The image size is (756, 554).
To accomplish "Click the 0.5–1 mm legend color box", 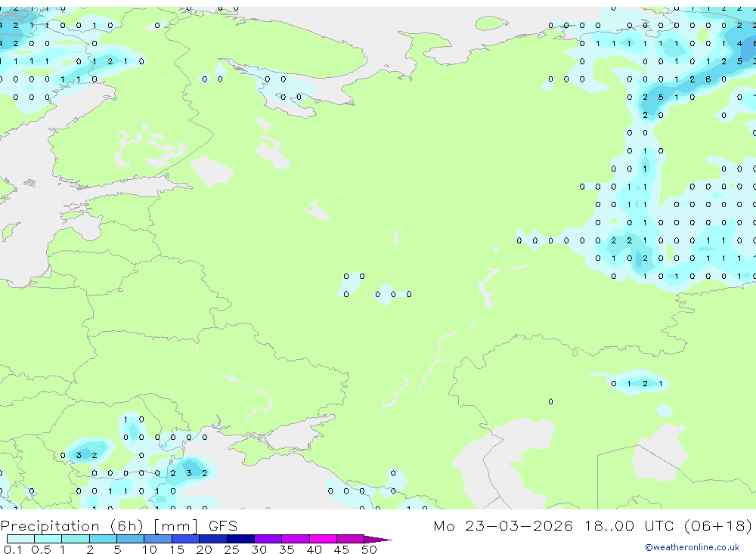I will click(48, 539).
